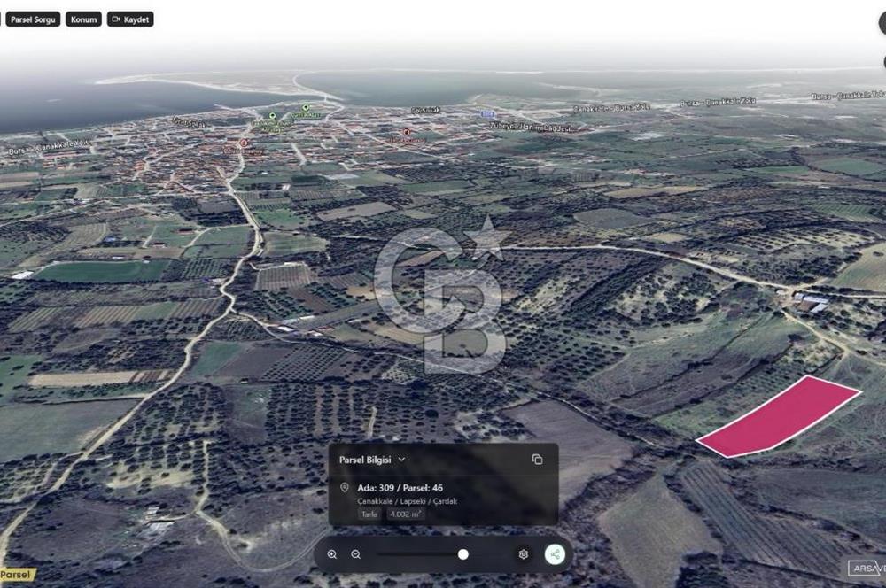The image size is (886, 588).
Task: Click the 4.002 m² area tag
Action: [x=406, y=514]
